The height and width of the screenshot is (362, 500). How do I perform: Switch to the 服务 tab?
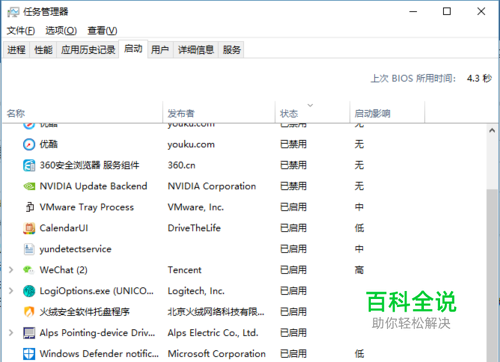pyautogui.click(x=231, y=50)
